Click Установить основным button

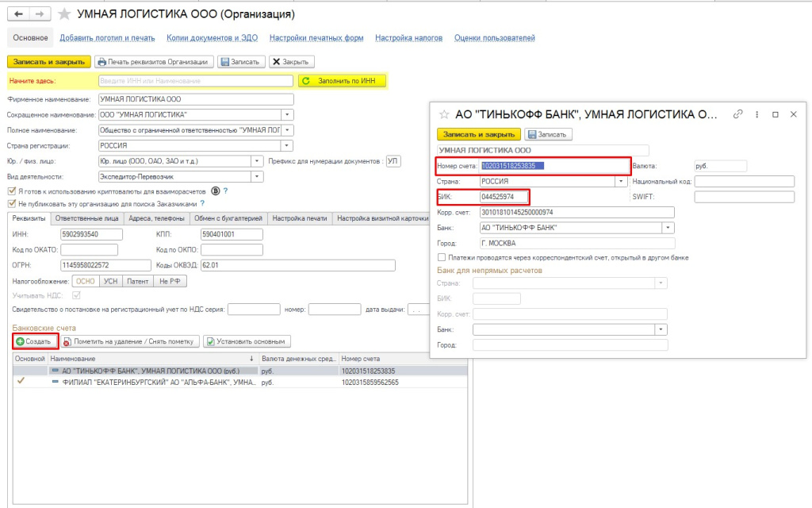247,341
